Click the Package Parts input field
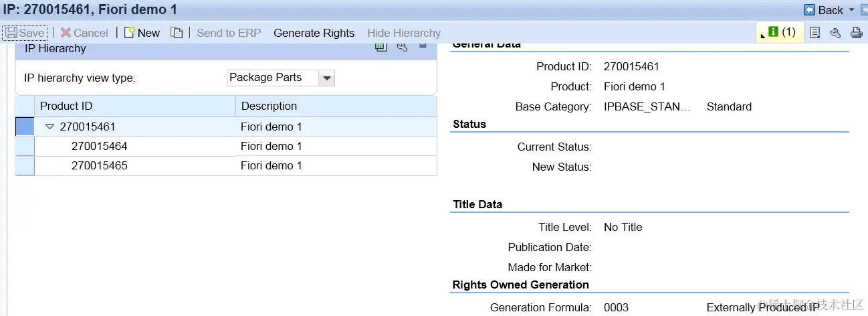868x316 pixels. point(273,78)
